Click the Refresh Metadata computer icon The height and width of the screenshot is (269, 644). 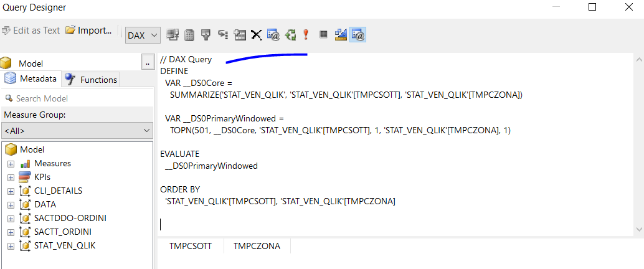(172, 35)
